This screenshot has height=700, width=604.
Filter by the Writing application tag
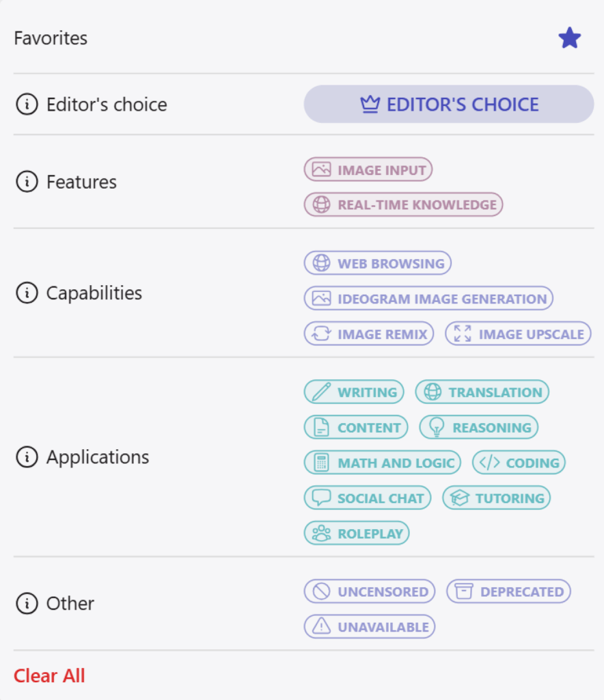[x=354, y=392]
